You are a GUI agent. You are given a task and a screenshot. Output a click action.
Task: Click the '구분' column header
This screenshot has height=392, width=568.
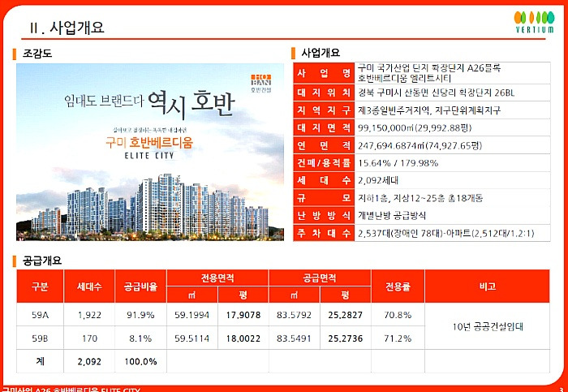[x=40, y=286]
